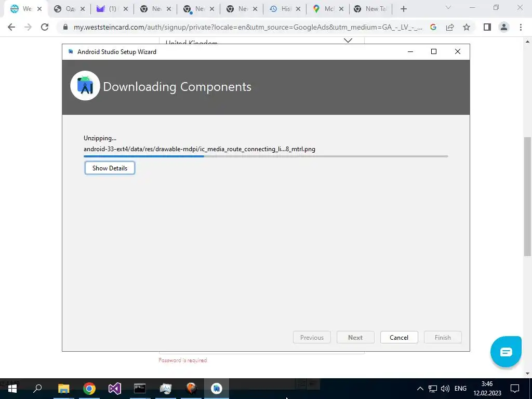The image size is (532, 399).
Task: Click the network icon in system tray
Action: coord(432,389)
